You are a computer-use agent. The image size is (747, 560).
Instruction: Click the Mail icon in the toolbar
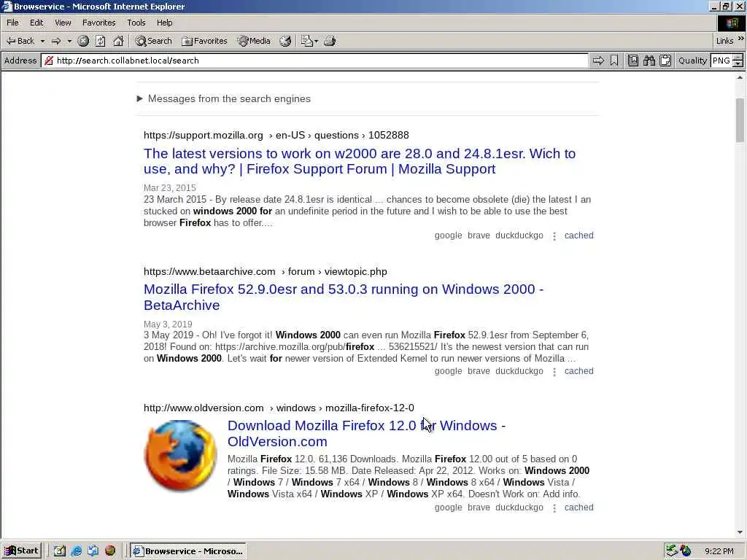(307, 41)
